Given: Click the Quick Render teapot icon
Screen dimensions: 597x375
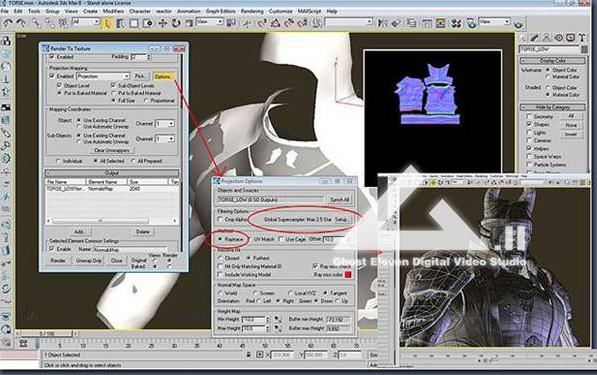Looking at the screenshot, I should coord(518,24).
